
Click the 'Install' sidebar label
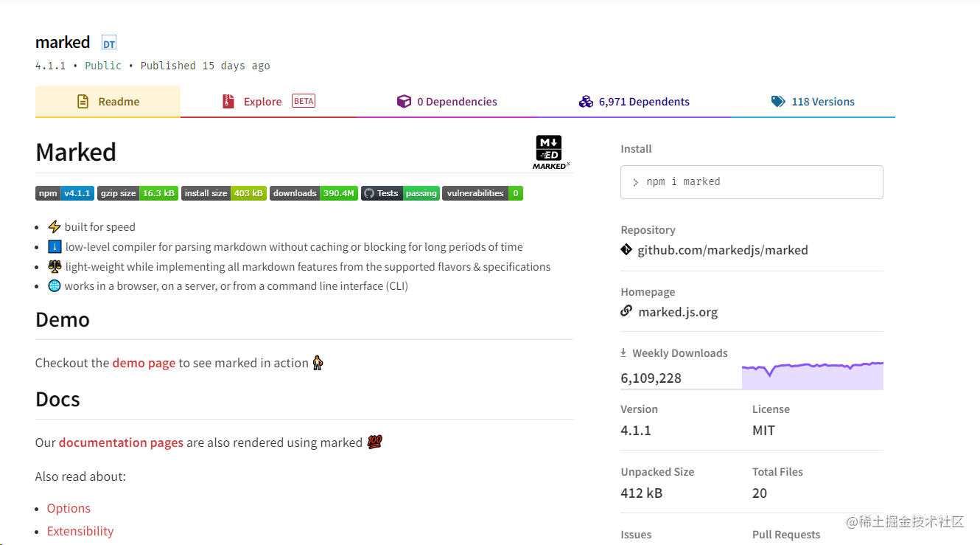tap(636, 149)
